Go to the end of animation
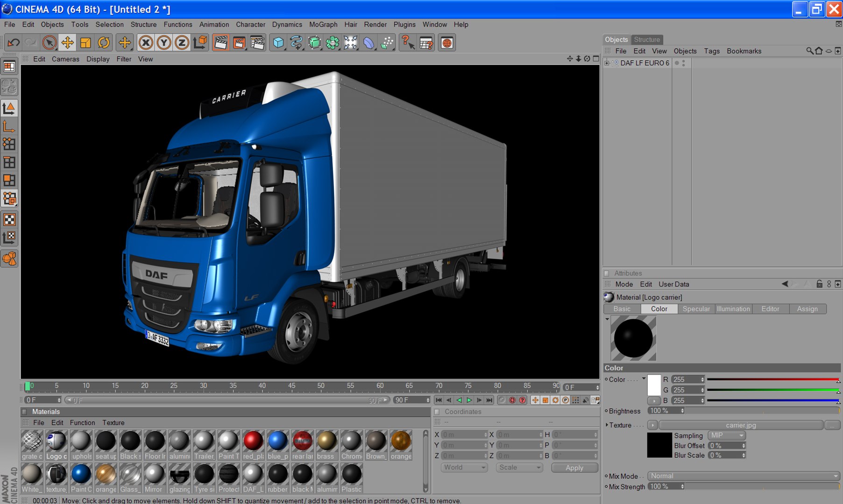Screen dimensions: 843x504 coord(489,400)
